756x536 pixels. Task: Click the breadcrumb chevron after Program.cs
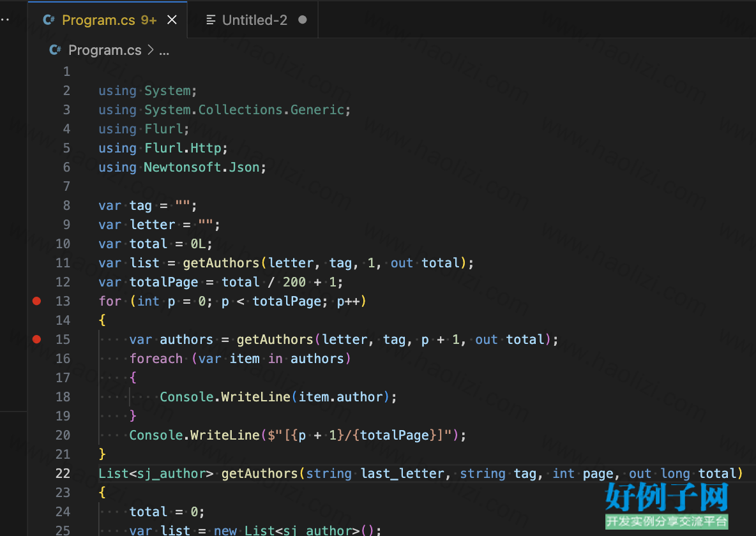(x=151, y=50)
